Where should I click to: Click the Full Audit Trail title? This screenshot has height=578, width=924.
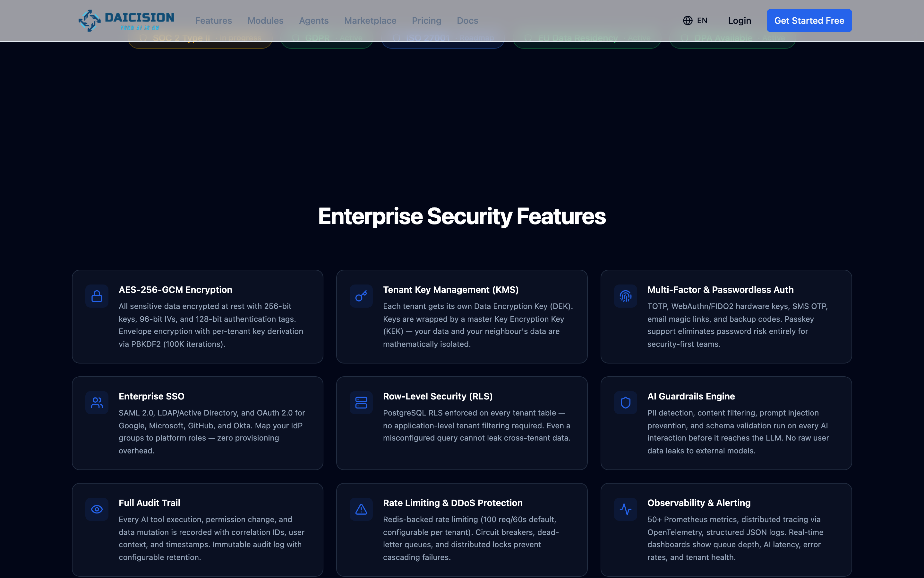[149, 503]
